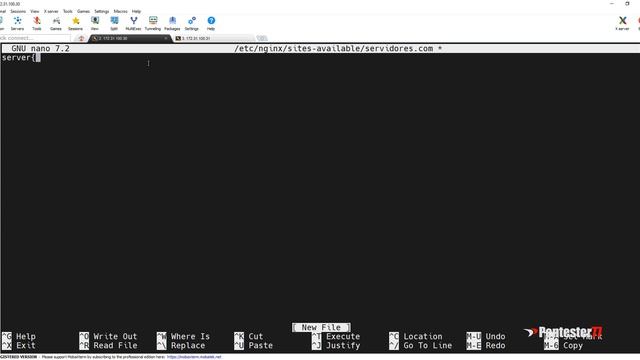Click the '^G Help' nano shortcut

tap(19, 336)
